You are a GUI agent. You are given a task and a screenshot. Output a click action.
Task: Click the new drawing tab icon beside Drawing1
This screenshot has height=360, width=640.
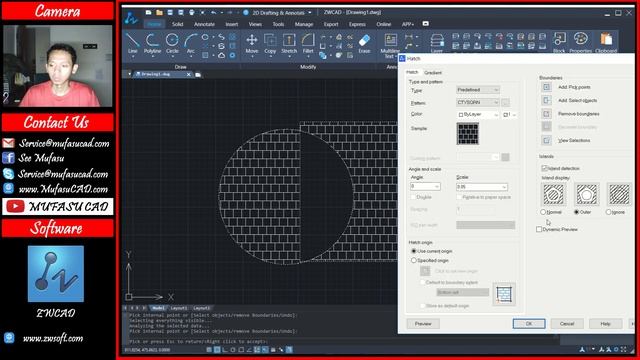198,75
